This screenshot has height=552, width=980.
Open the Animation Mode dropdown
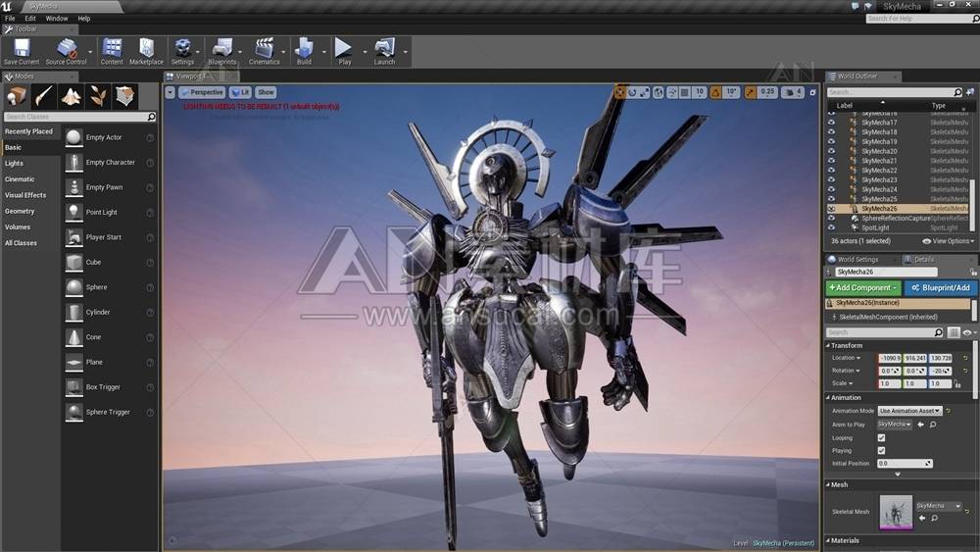tap(909, 411)
